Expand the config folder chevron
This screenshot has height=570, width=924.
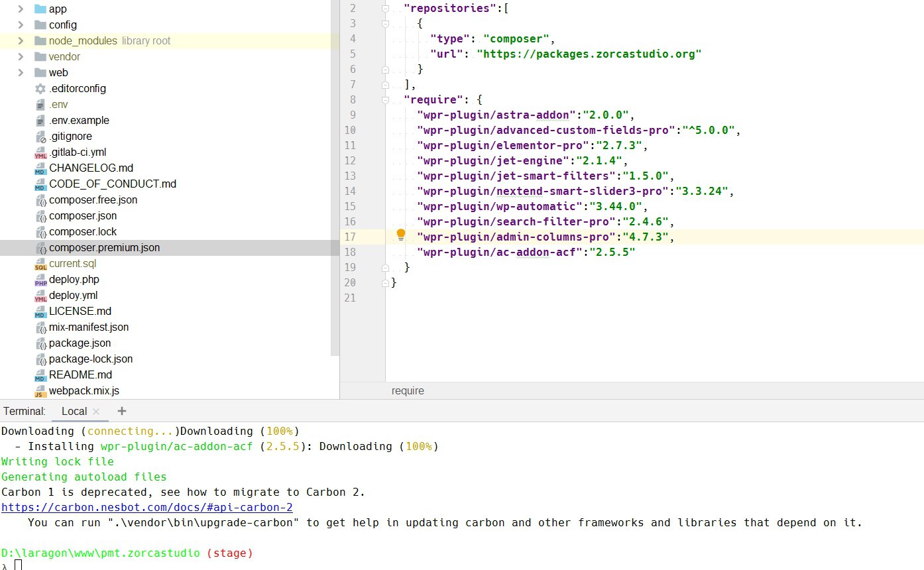(21, 25)
